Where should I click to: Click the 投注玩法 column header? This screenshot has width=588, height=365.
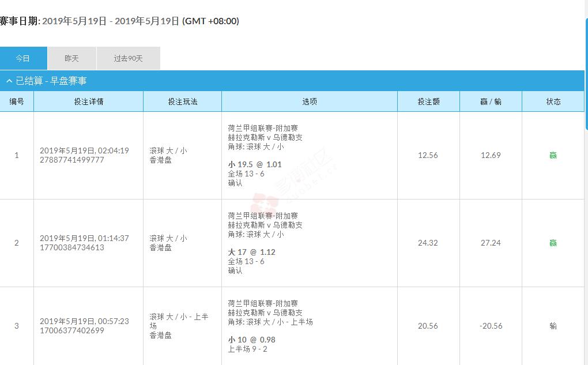(182, 101)
